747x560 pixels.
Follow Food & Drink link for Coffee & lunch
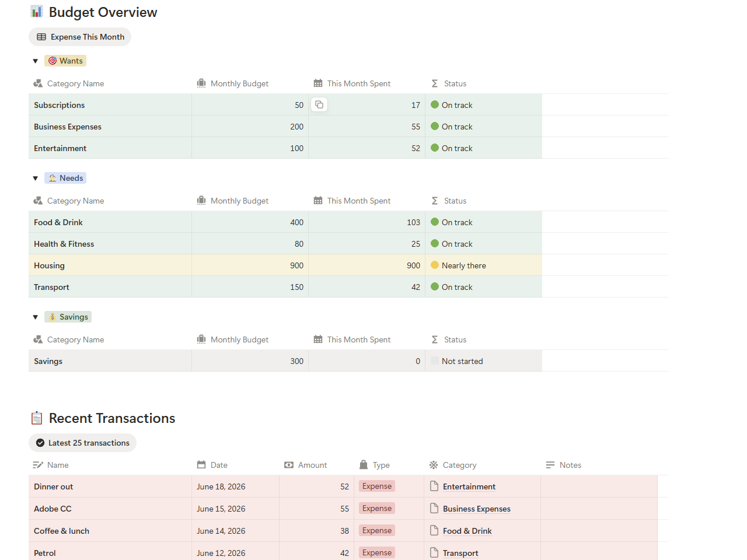[467, 531]
